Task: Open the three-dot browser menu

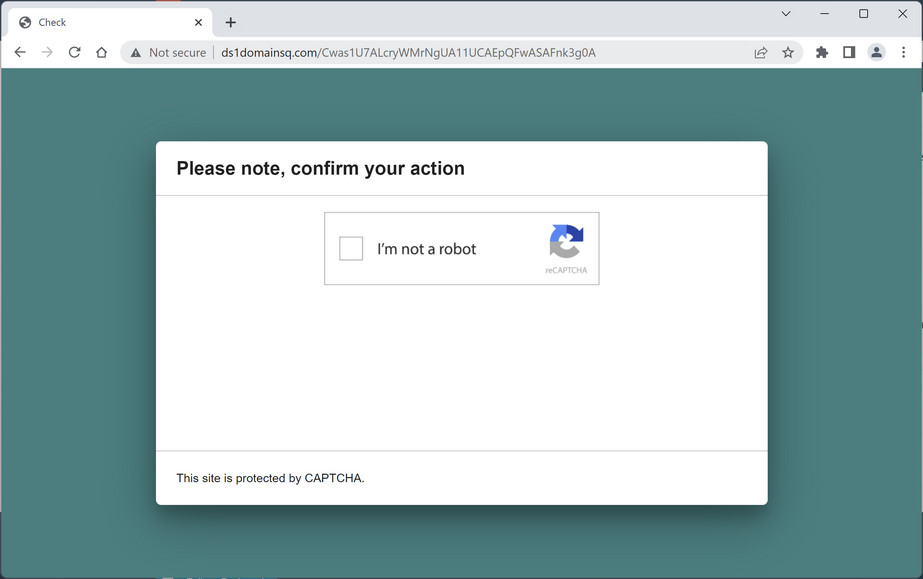Action: pos(903,52)
